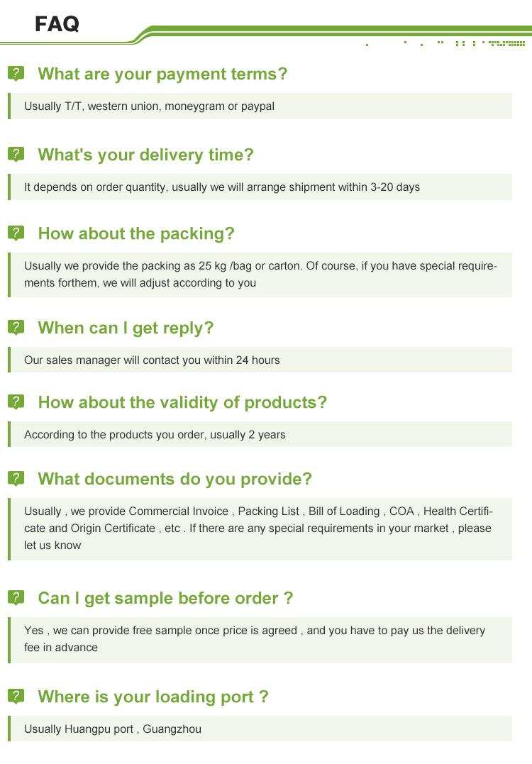Screen dimensions: 532x764
Task: Click the question icon beside loading port
Action: pos(16,697)
